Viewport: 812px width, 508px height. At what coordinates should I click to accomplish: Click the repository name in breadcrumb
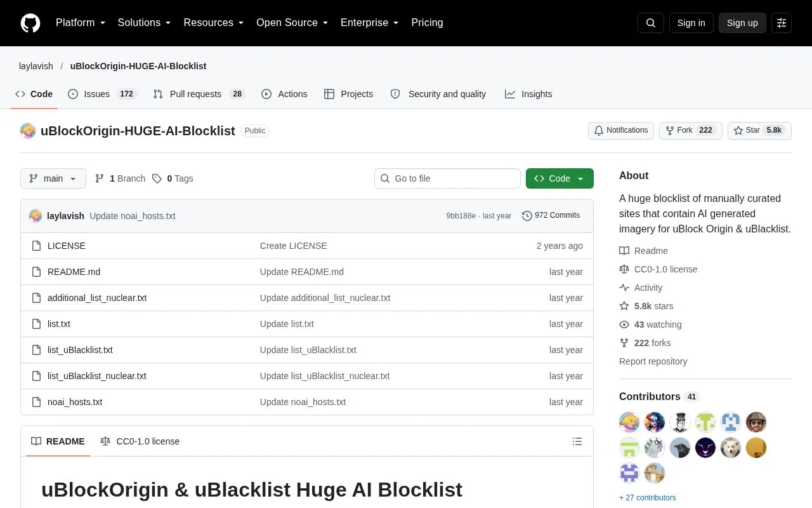pos(138,66)
